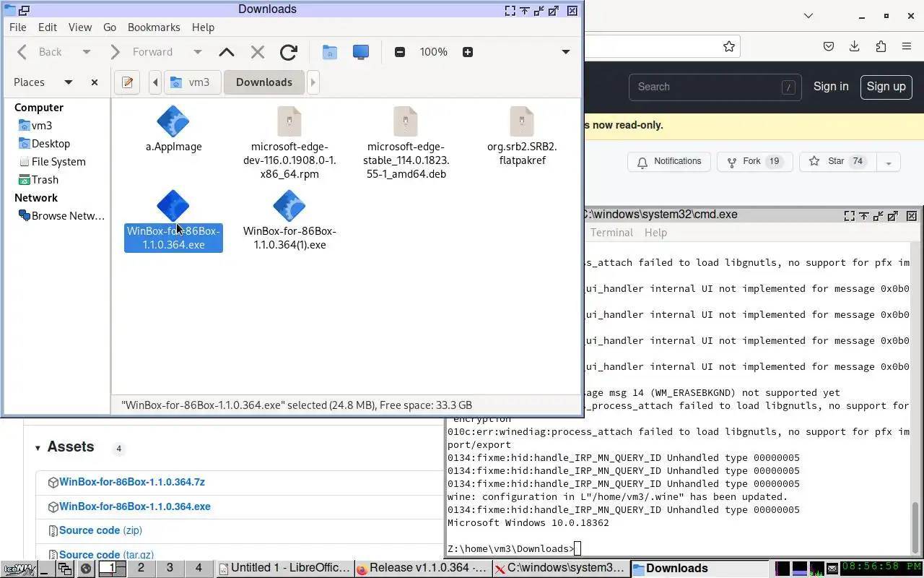The image size is (924, 578).
Task: Open the Firefox hamburger menu
Action: (x=907, y=46)
